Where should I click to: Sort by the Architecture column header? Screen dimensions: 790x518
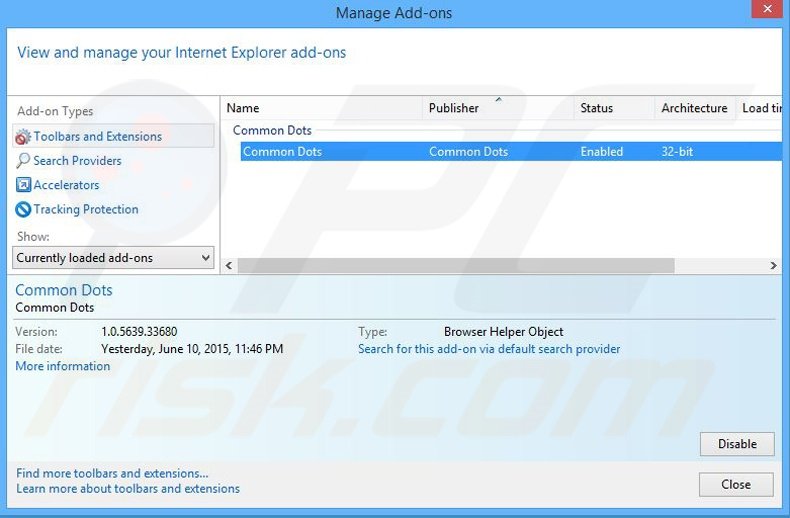[694, 108]
